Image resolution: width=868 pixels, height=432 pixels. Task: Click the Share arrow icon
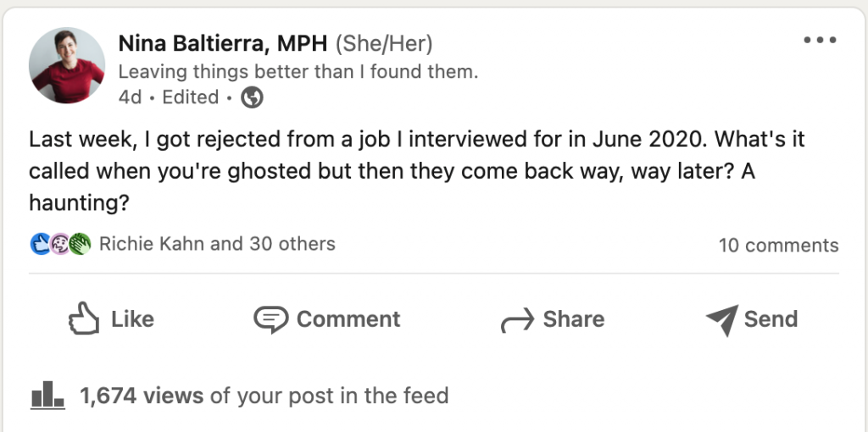[x=515, y=320]
